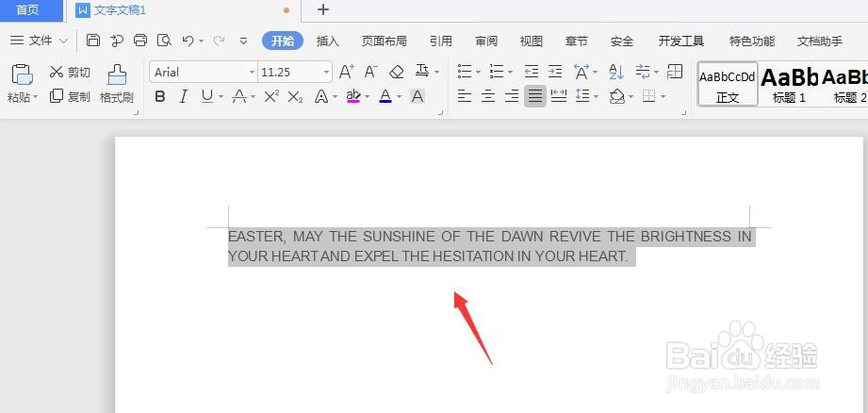Align paragraph to the left
The image size is (868, 413).
[x=465, y=96]
